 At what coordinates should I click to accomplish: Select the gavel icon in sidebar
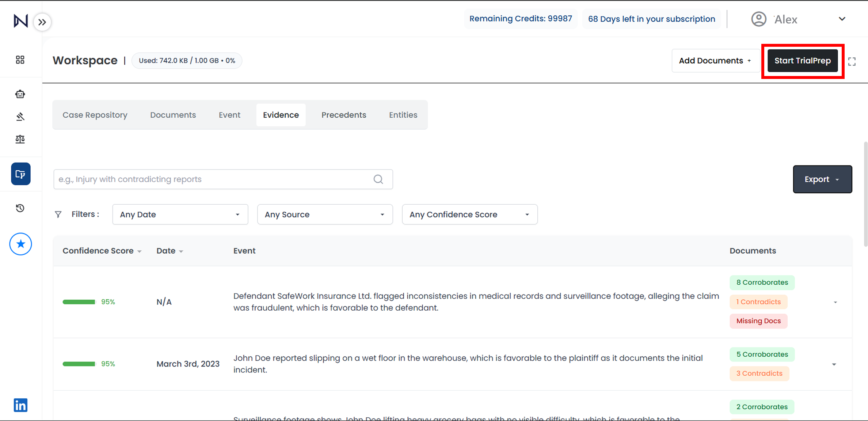(x=20, y=117)
